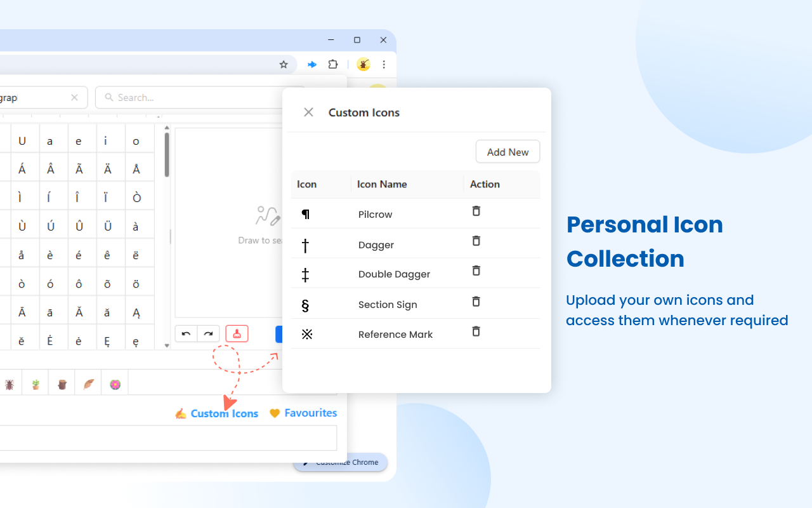Close the Custom Icons panel
The width and height of the screenshot is (812, 508).
(308, 112)
